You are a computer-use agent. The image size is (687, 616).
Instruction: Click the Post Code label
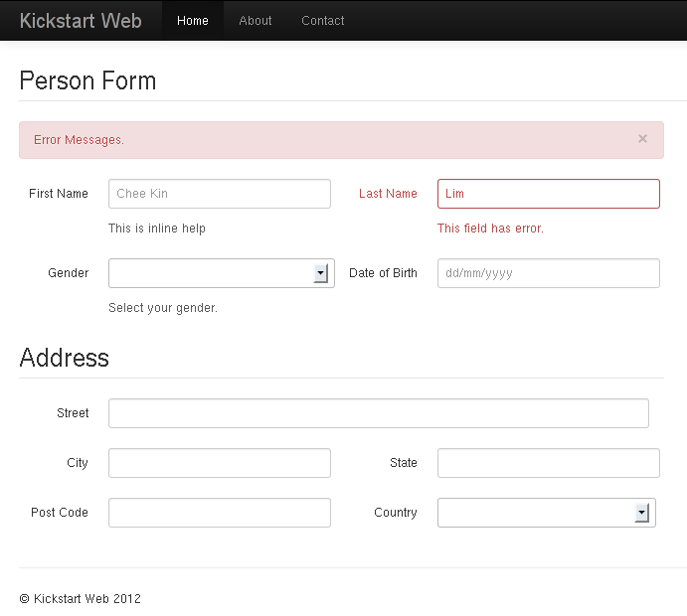click(60, 513)
